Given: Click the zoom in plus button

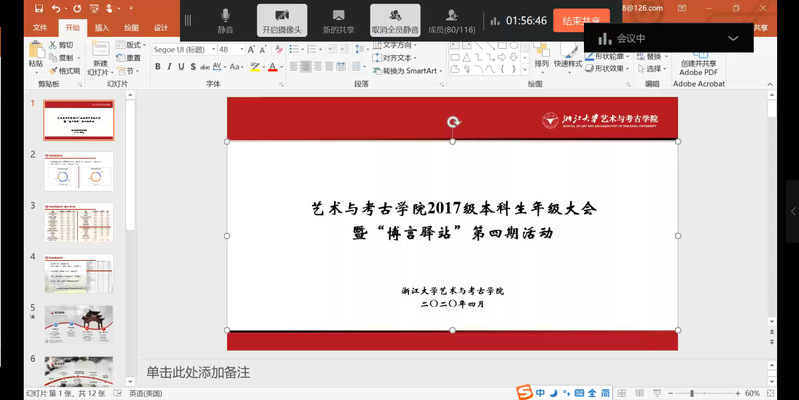Looking at the screenshot, I should [x=737, y=393].
